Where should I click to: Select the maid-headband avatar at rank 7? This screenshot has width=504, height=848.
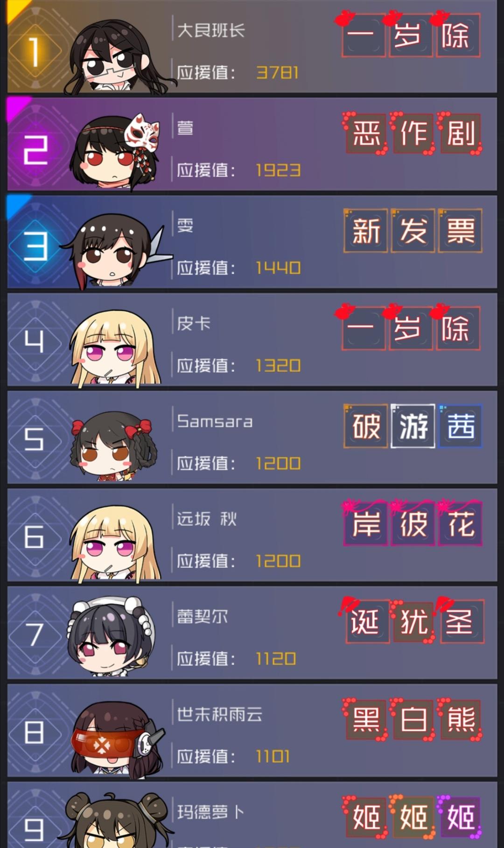point(112,636)
